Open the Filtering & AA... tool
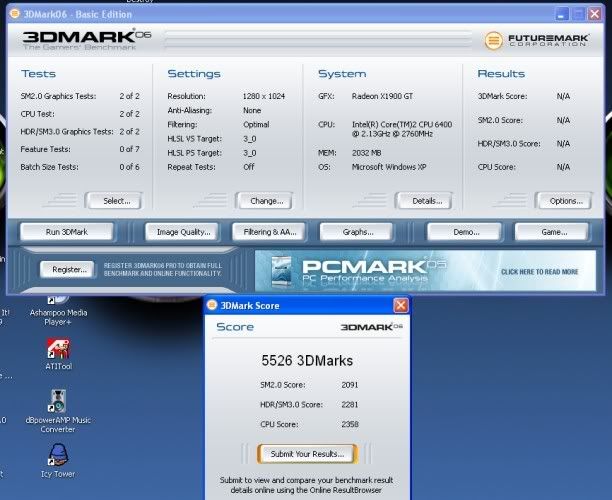This screenshot has height=500, width=612. click(x=269, y=232)
